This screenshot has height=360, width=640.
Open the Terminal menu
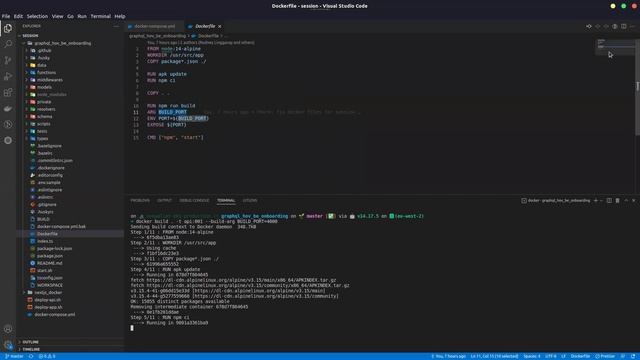pyautogui.click(x=100, y=16)
